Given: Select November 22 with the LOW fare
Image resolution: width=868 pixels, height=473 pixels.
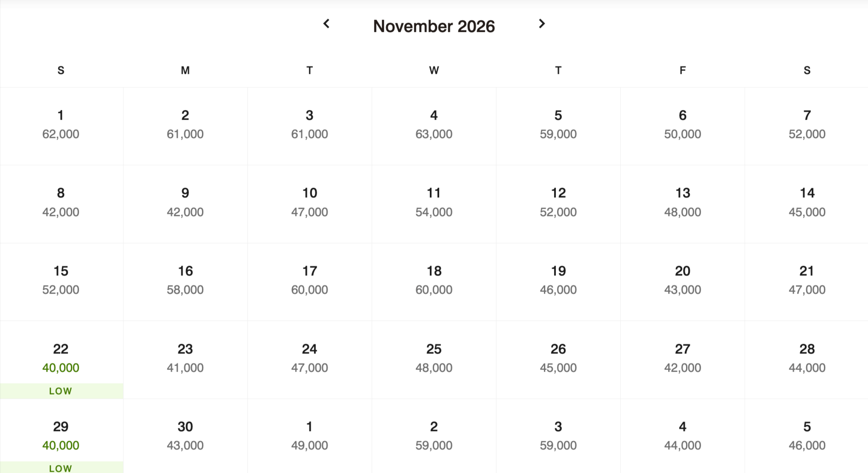Looking at the screenshot, I should [x=61, y=358].
